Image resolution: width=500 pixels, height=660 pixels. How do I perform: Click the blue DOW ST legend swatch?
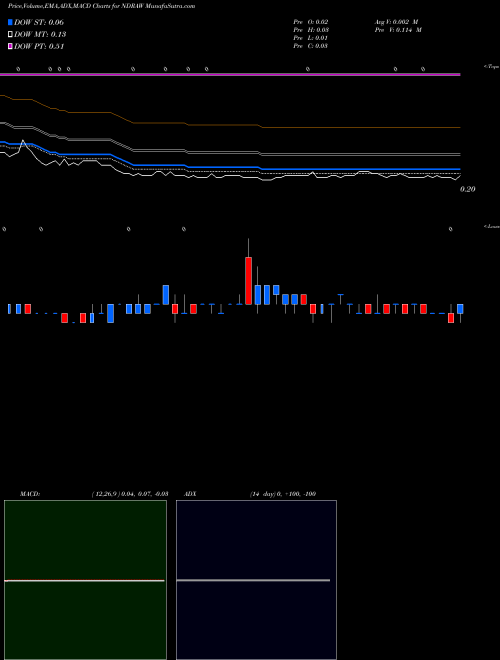coord(10,22)
